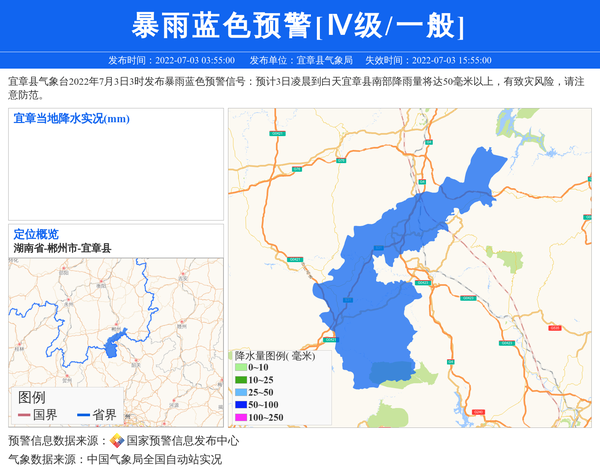Open the 宜章当地降水实况(mm) heading
The image size is (600, 471).
[72, 119]
